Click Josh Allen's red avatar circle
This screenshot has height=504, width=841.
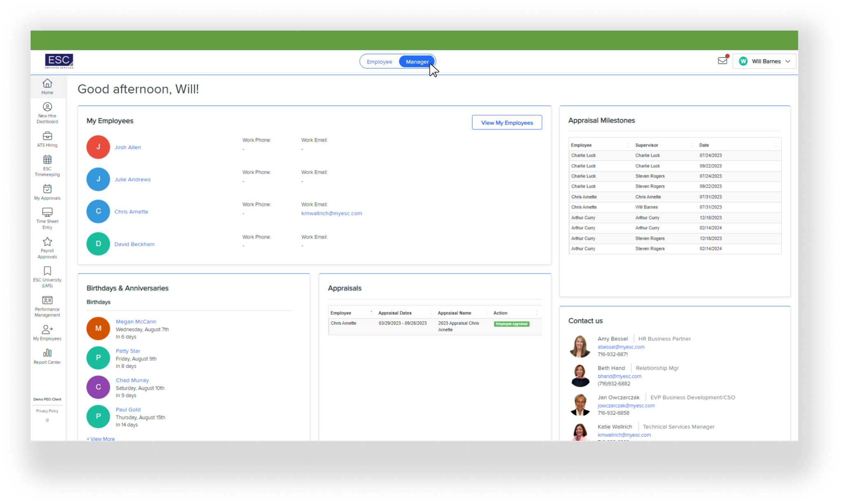point(98,147)
